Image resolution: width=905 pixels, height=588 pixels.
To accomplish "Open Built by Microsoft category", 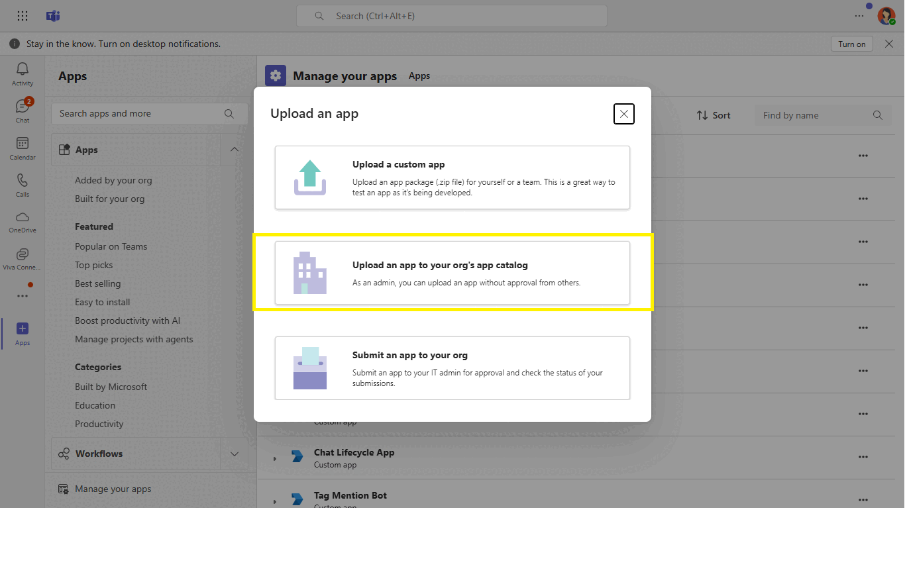I will 111,387.
